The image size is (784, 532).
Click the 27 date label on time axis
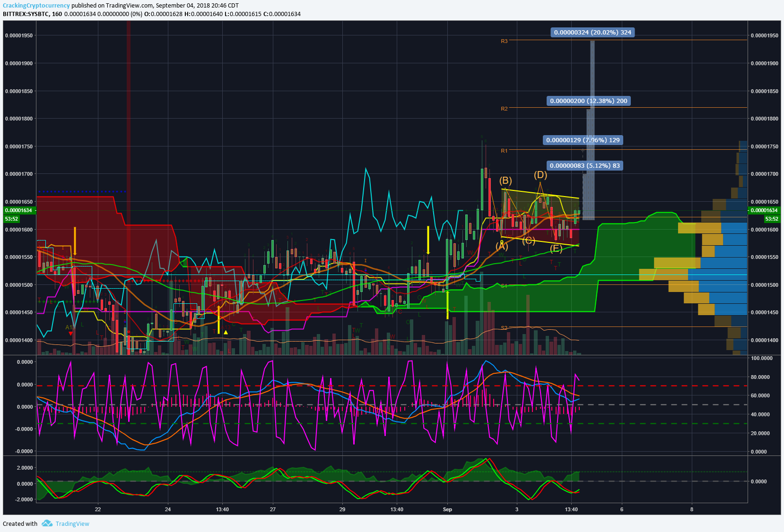coord(273,509)
